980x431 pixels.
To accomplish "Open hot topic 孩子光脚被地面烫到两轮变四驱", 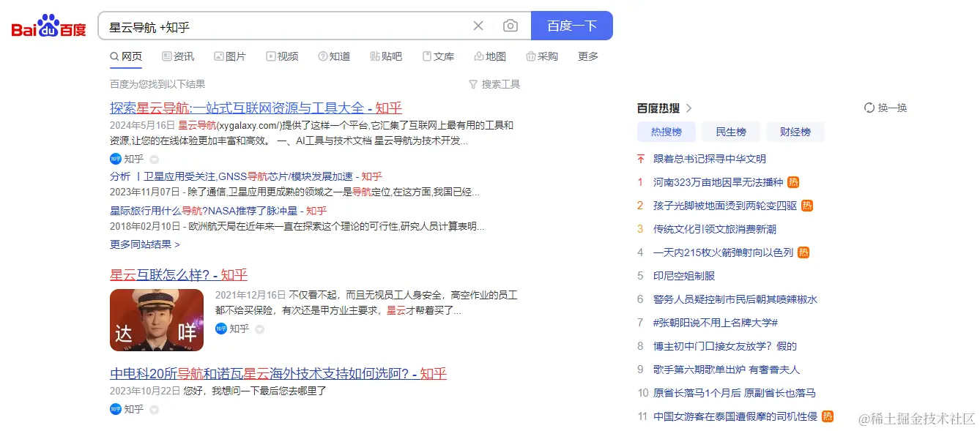I will tap(725, 206).
